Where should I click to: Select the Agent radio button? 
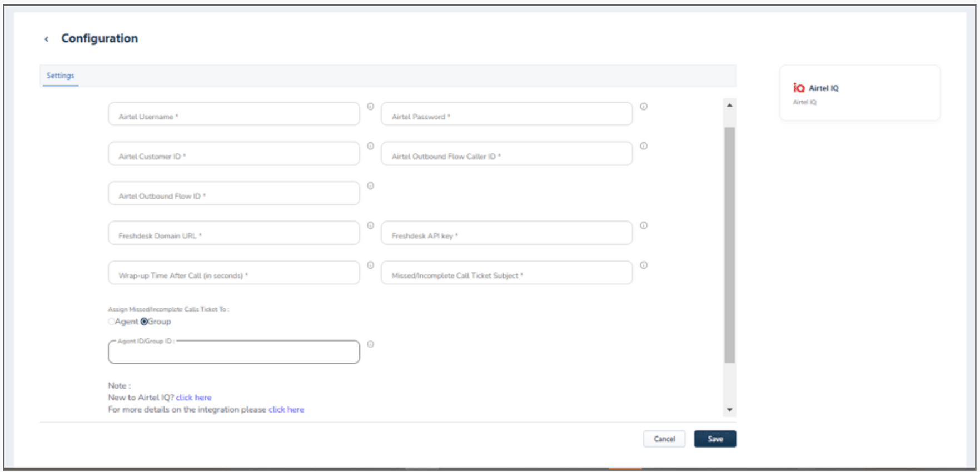point(112,322)
